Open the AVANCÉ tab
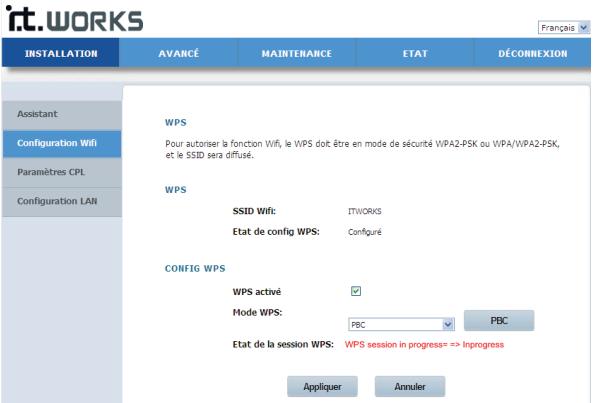Image resolution: width=593 pixels, height=403 pixels. pos(179,53)
